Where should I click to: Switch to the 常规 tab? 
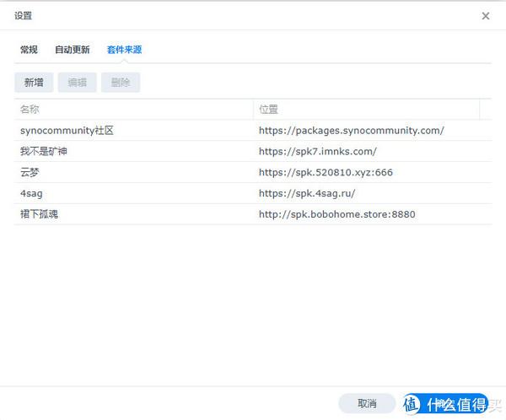29,50
